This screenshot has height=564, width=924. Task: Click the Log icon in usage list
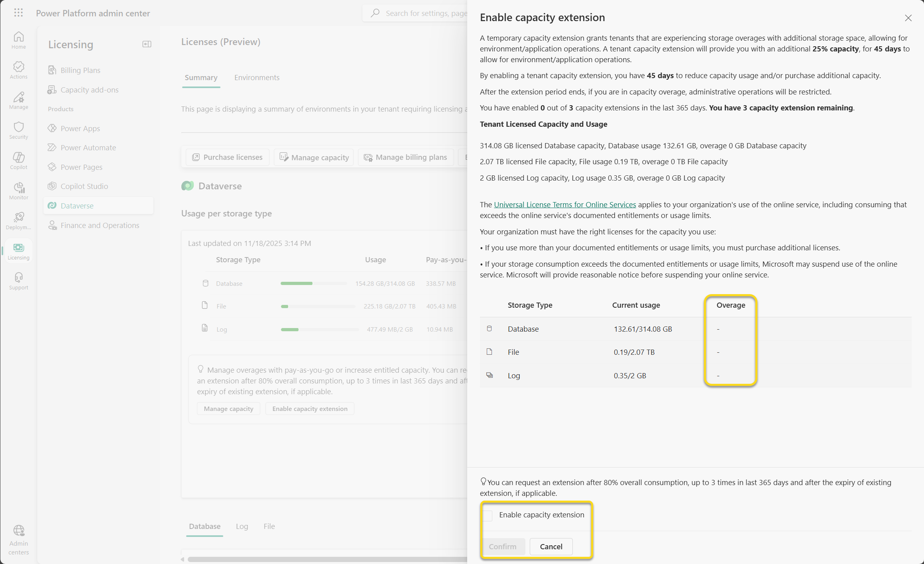point(205,328)
